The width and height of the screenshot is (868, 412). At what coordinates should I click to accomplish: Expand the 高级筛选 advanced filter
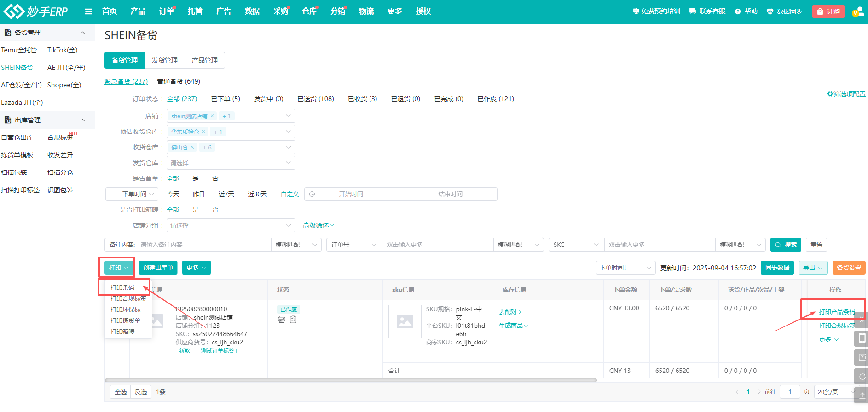click(318, 225)
